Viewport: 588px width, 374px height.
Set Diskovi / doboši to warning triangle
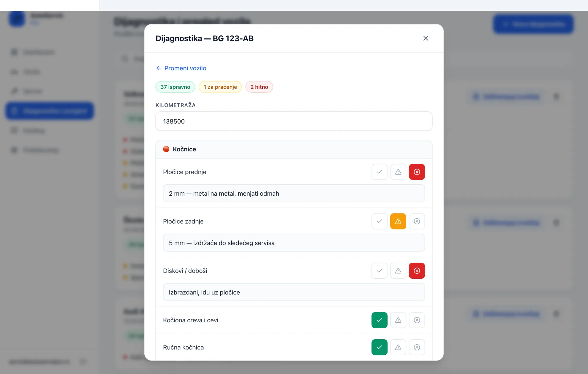click(398, 271)
